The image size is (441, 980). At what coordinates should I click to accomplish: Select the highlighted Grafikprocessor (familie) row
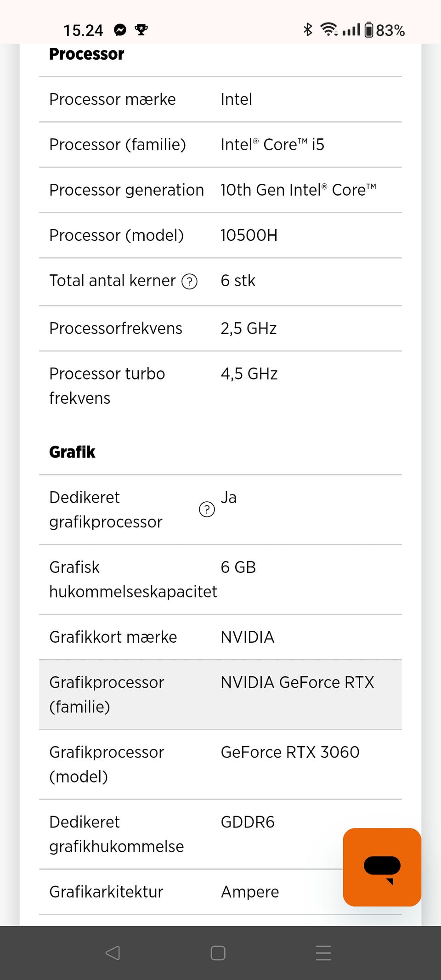(x=220, y=694)
